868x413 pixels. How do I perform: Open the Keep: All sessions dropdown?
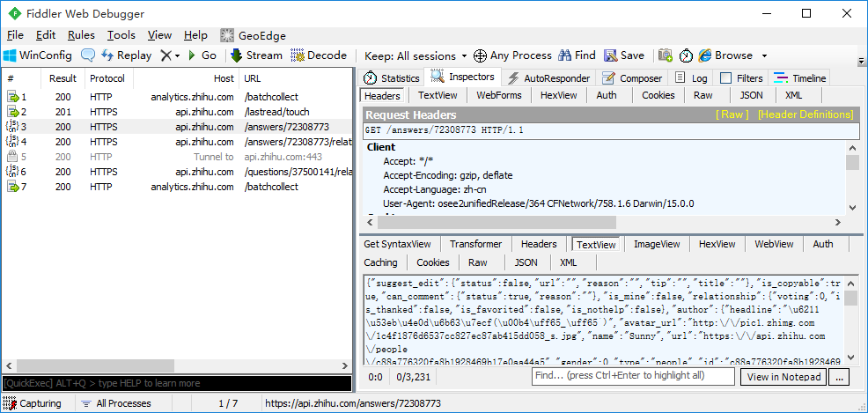416,55
